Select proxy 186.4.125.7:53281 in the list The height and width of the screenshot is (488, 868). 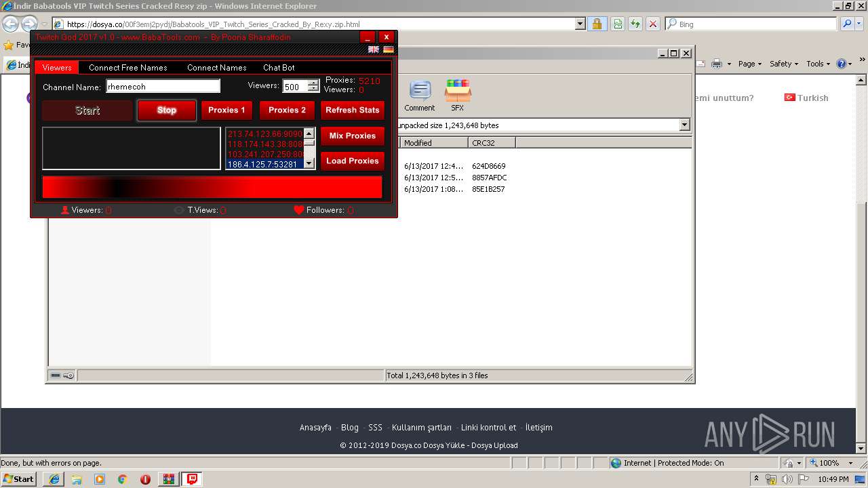[264, 164]
